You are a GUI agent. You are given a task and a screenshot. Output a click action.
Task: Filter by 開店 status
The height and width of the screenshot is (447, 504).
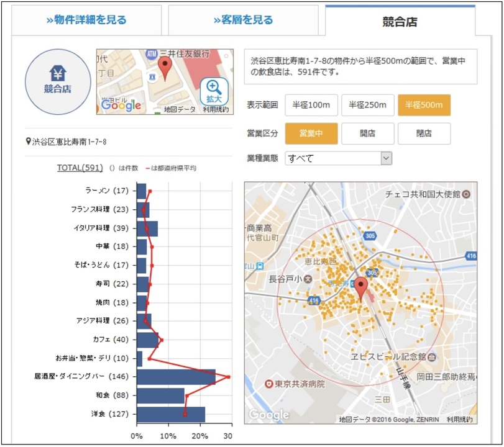click(367, 133)
